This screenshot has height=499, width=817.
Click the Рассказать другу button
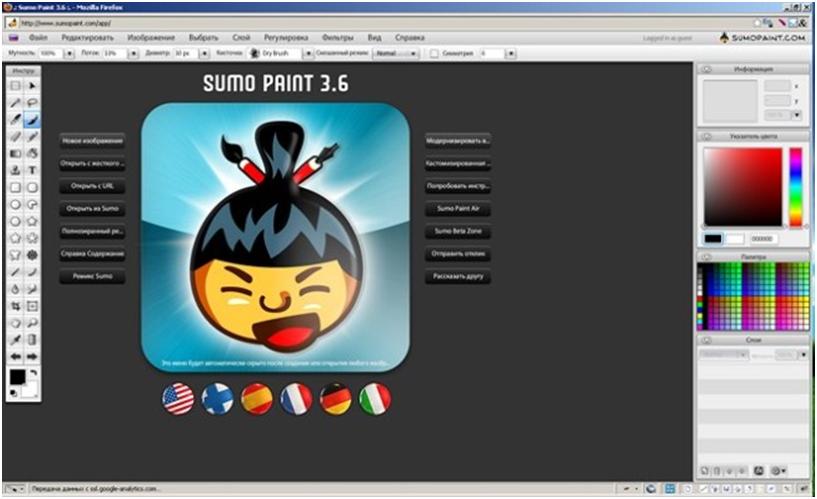point(458,276)
